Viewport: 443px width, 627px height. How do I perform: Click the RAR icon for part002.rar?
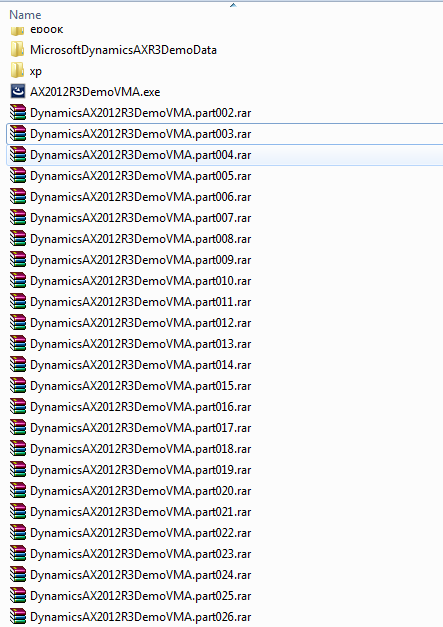pos(18,113)
